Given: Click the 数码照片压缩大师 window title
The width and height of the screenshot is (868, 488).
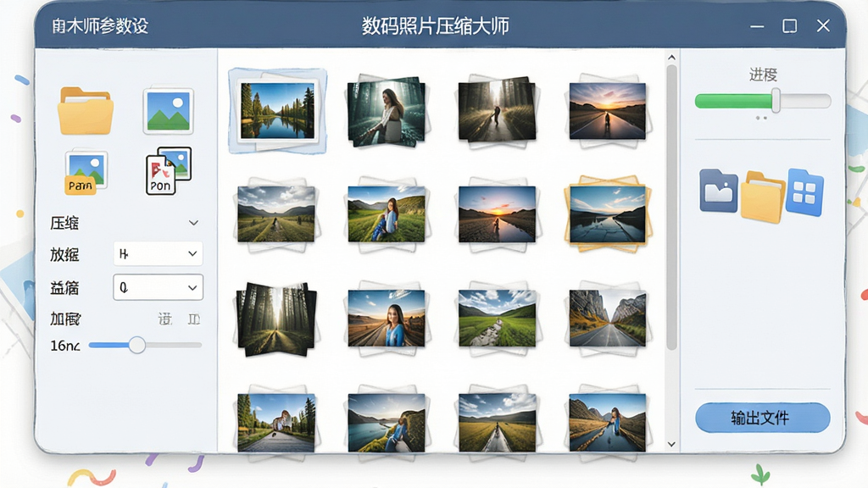Looking at the screenshot, I should [x=435, y=26].
